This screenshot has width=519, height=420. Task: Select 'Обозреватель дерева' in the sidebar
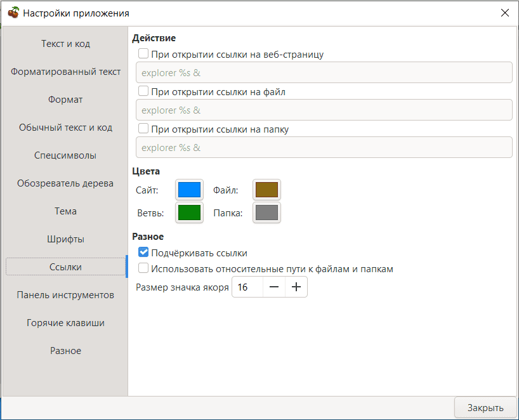tap(66, 183)
